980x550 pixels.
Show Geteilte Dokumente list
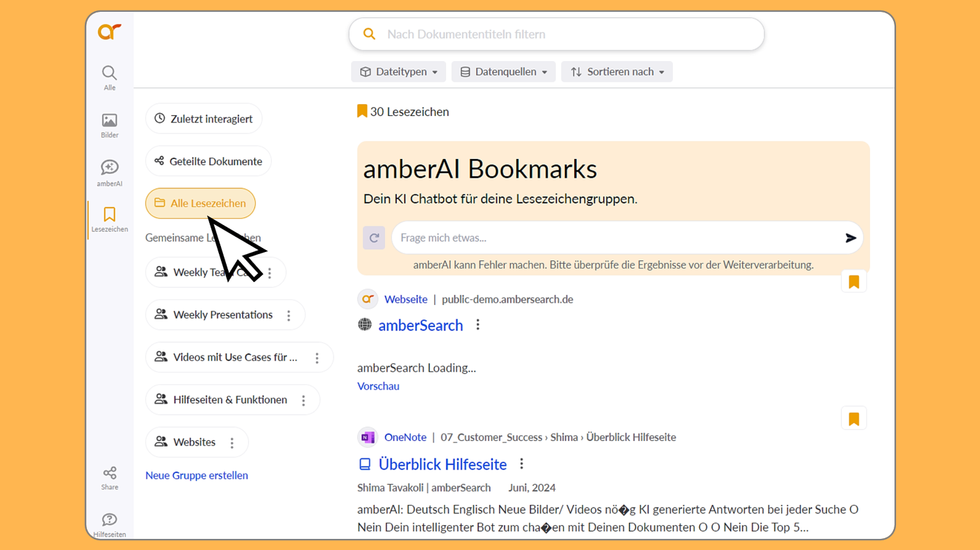pyautogui.click(x=209, y=161)
